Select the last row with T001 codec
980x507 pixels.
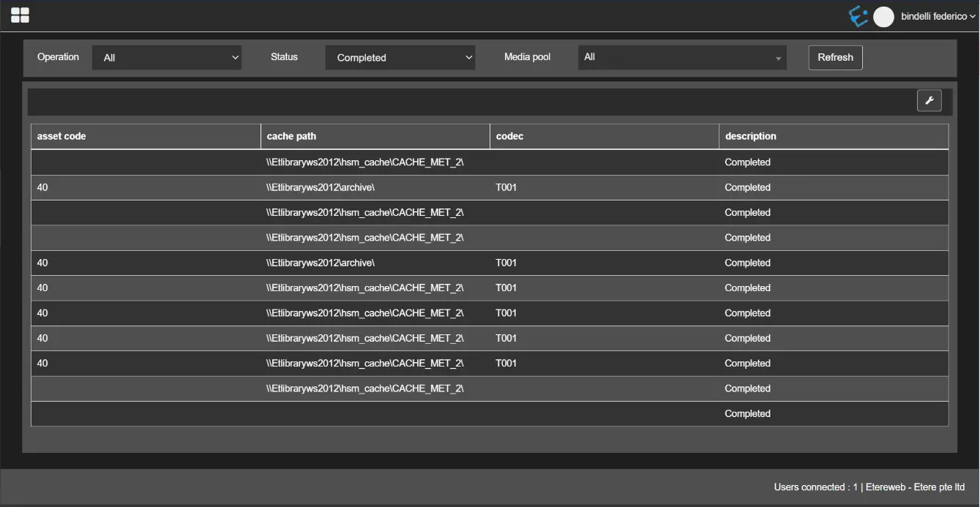(489, 364)
